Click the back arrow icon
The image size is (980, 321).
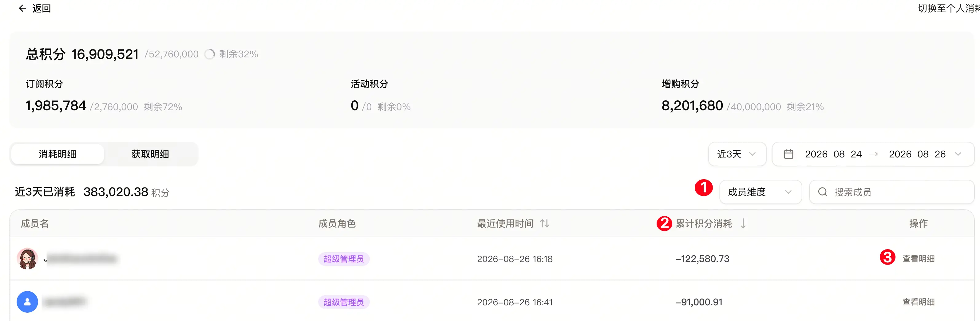[22, 8]
